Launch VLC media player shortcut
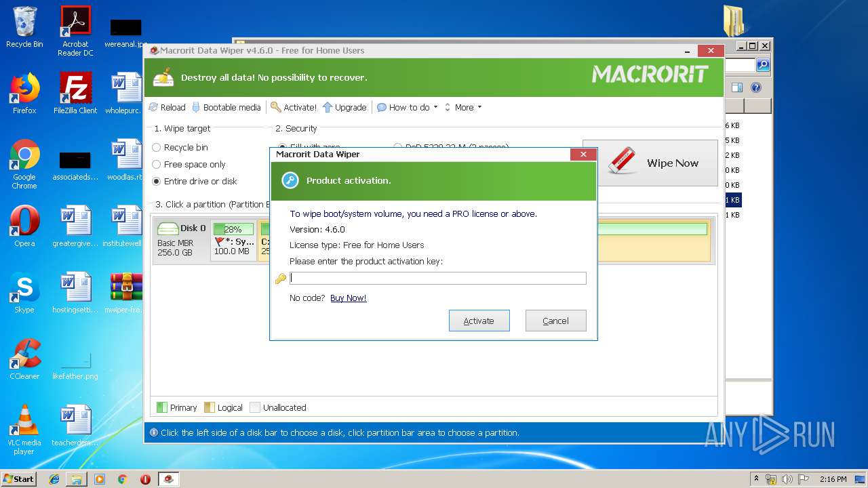Image resolution: width=868 pixels, height=488 pixels. coord(24,430)
